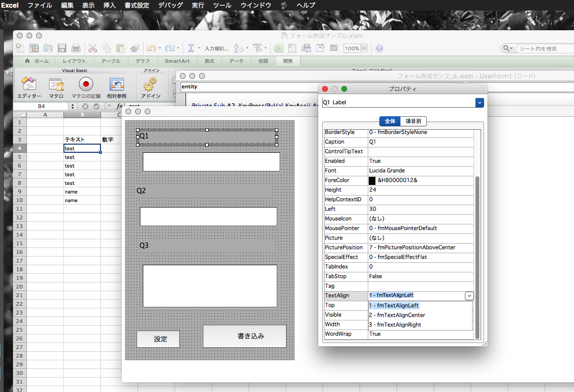Expand the Q1 Label object selector dropdown
The width and height of the screenshot is (574, 392).
coord(479,102)
